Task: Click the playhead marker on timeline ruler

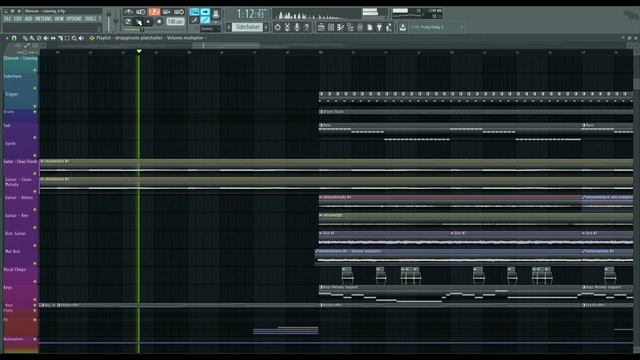Action: [139, 51]
